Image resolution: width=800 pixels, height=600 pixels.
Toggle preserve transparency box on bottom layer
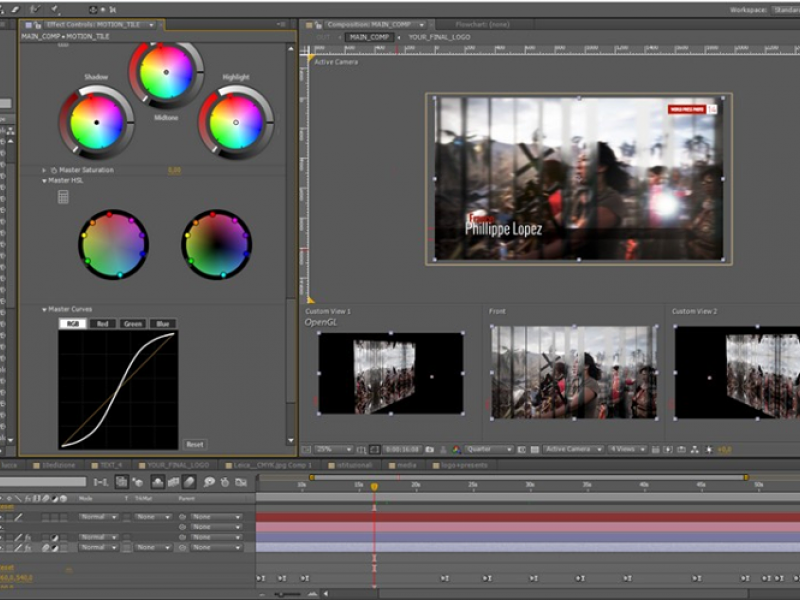point(127,547)
